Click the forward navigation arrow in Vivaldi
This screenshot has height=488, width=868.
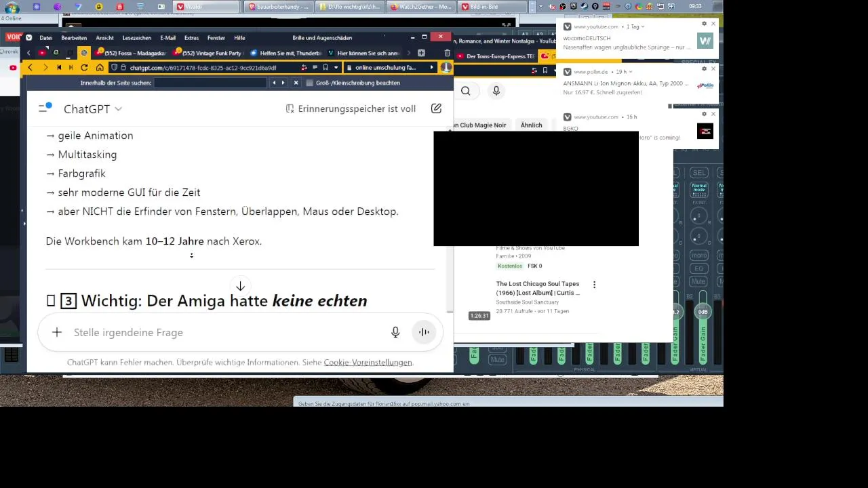pos(45,68)
